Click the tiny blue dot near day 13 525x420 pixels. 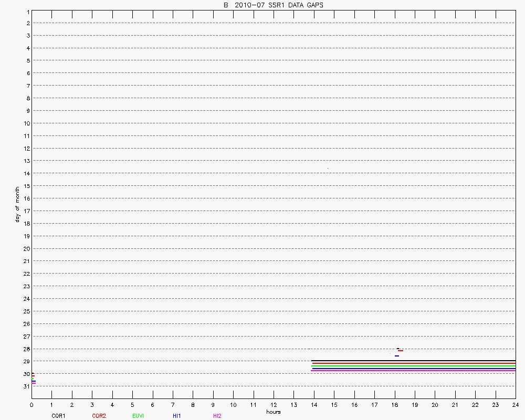coord(328,168)
